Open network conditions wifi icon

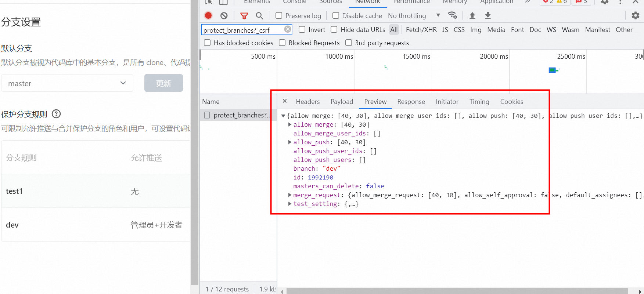click(x=452, y=15)
